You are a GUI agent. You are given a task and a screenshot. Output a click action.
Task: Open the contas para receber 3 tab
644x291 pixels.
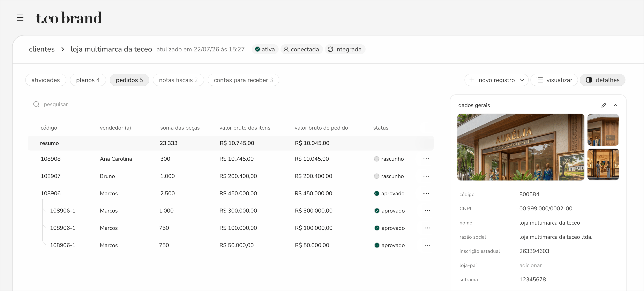click(x=243, y=80)
